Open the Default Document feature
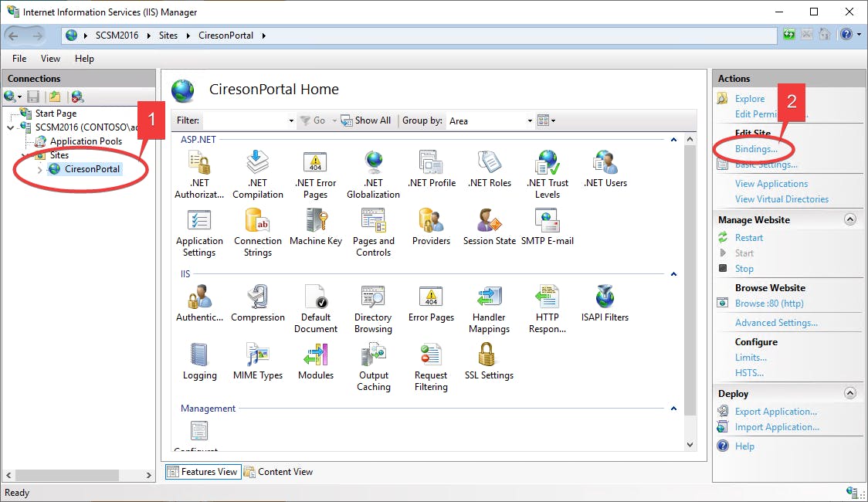This screenshot has height=502, width=868. (x=316, y=308)
